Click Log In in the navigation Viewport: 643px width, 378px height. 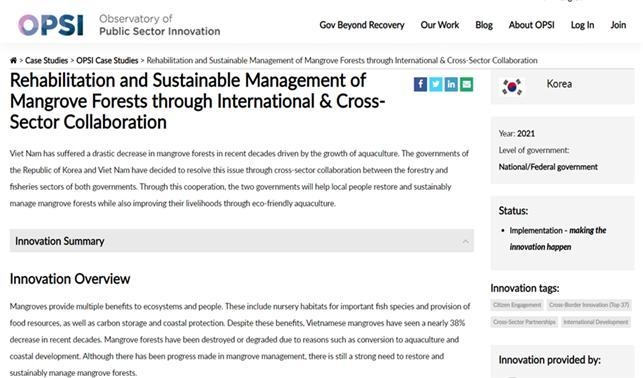coord(582,25)
